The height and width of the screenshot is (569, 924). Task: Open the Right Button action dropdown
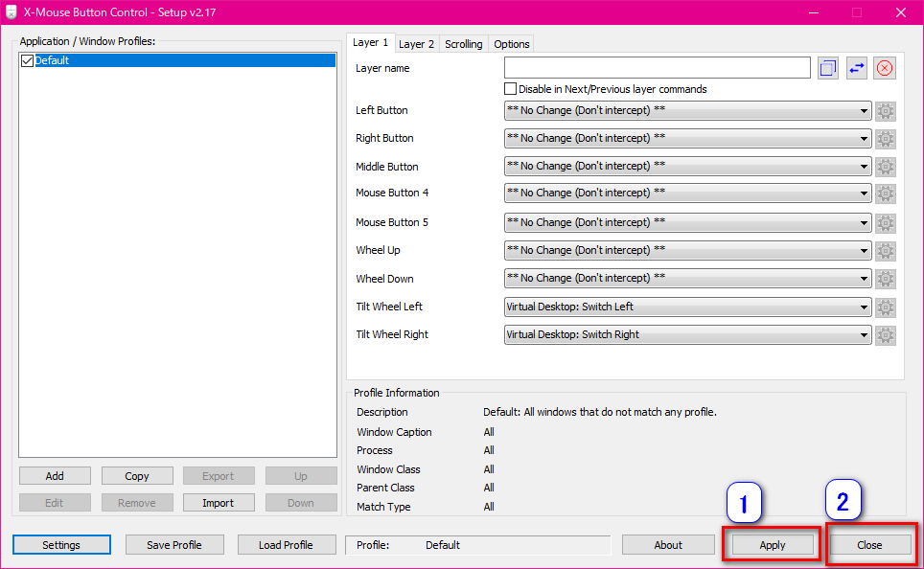pos(686,139)
